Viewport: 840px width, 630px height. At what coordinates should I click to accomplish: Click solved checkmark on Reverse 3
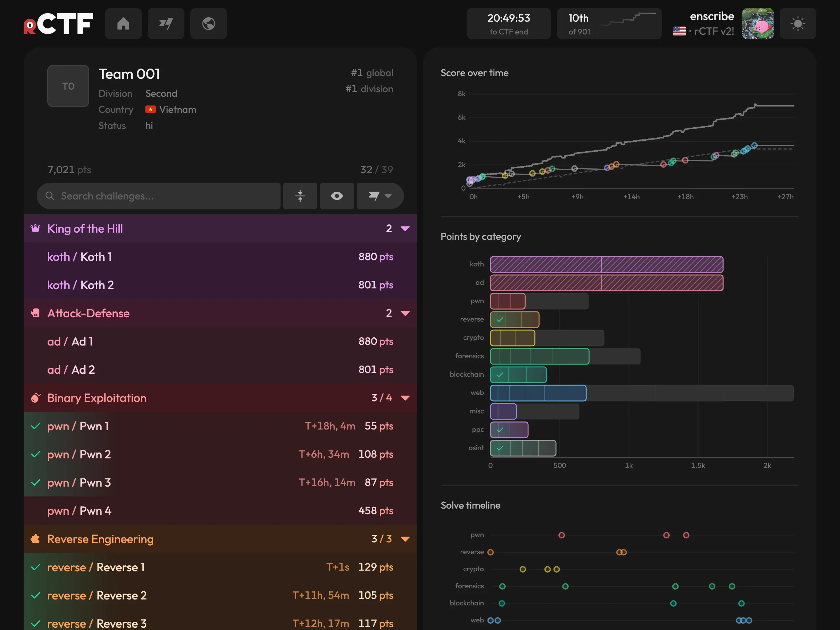pyautogui.click(x=36, y=623)
